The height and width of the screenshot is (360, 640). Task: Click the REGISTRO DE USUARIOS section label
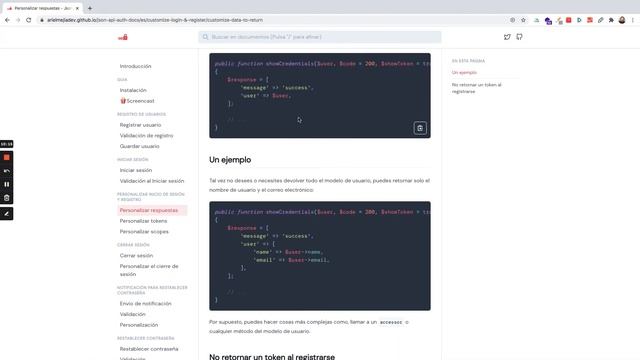click(141, 114)
